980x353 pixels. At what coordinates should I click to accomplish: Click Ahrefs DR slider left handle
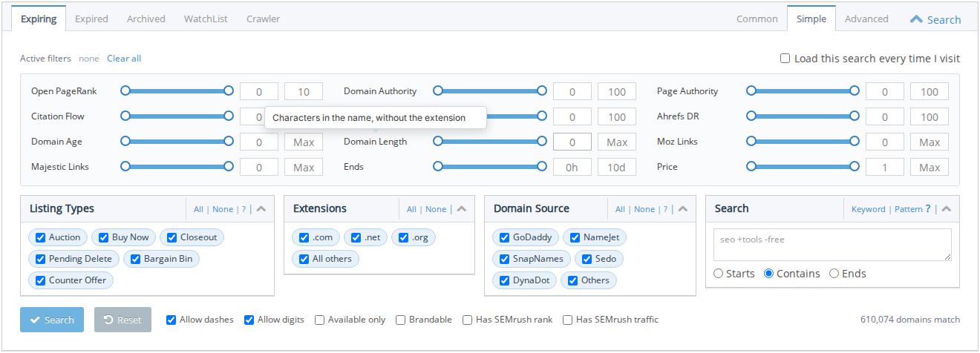click(x=751, y=116)
